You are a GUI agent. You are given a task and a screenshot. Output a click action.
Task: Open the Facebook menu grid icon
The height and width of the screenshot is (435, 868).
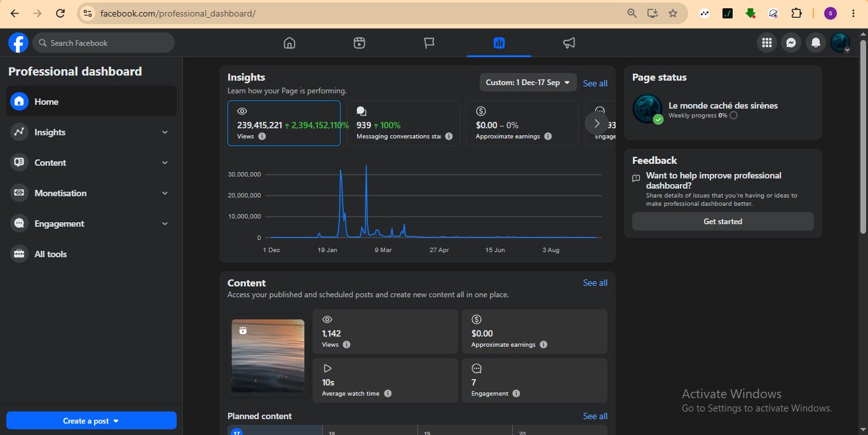(767, 43)
